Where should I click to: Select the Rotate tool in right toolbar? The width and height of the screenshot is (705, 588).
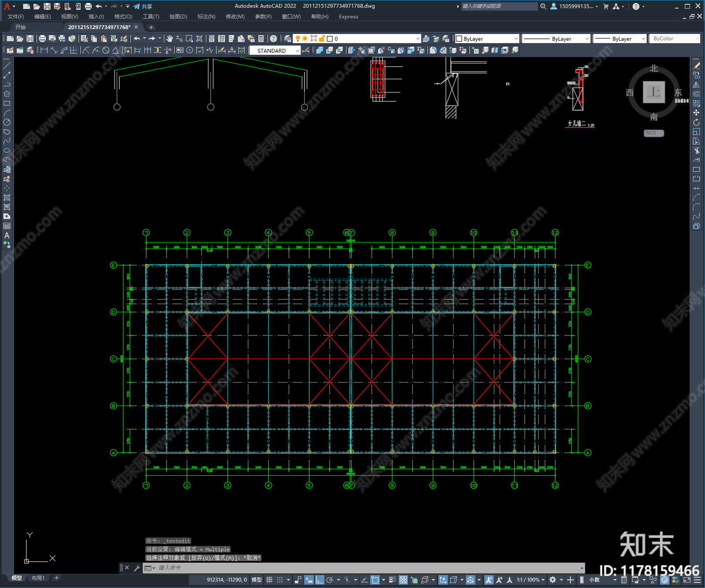point(696,122)
